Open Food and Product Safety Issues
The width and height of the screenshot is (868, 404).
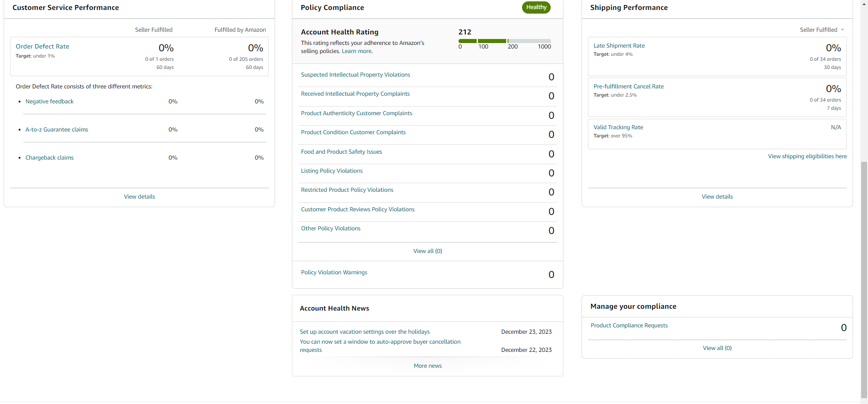(341, 152)
